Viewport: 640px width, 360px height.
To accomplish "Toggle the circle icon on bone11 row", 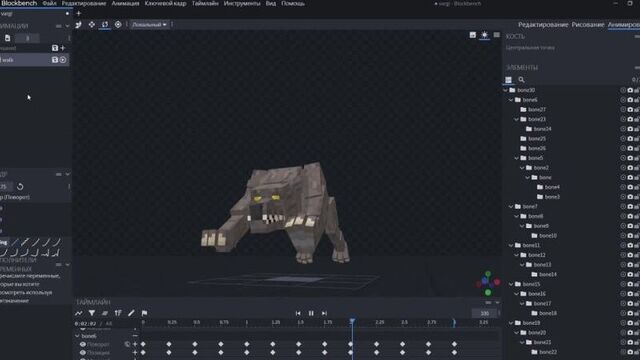I will pos(623,245).
